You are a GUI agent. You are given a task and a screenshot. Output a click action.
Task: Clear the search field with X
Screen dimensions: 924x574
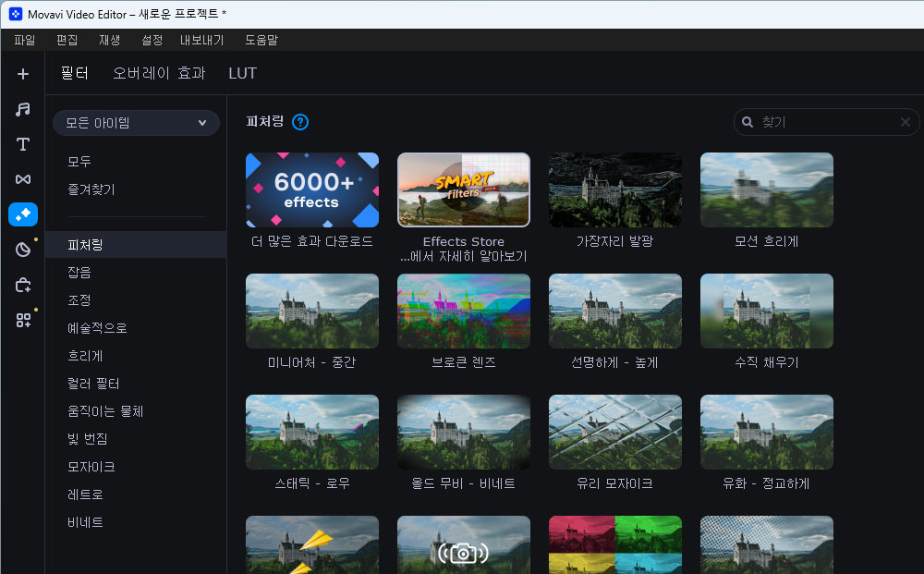click(906, 122)
